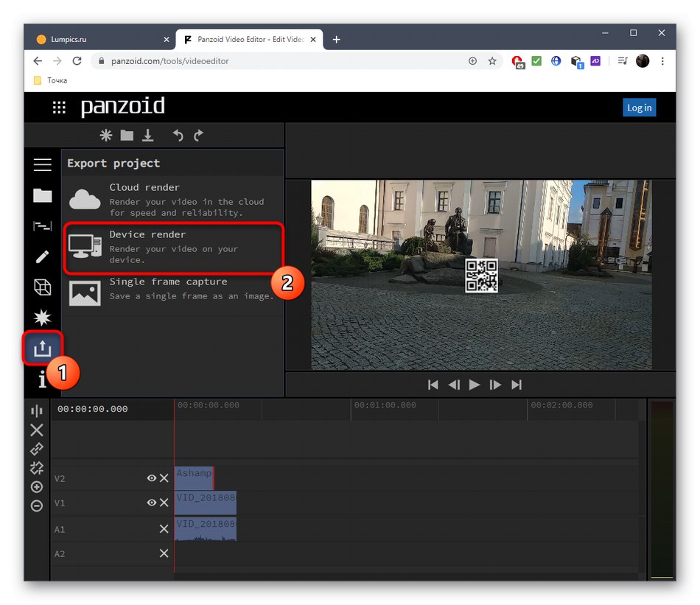Click the download project icon in the toolbar

tap(148, 135)
